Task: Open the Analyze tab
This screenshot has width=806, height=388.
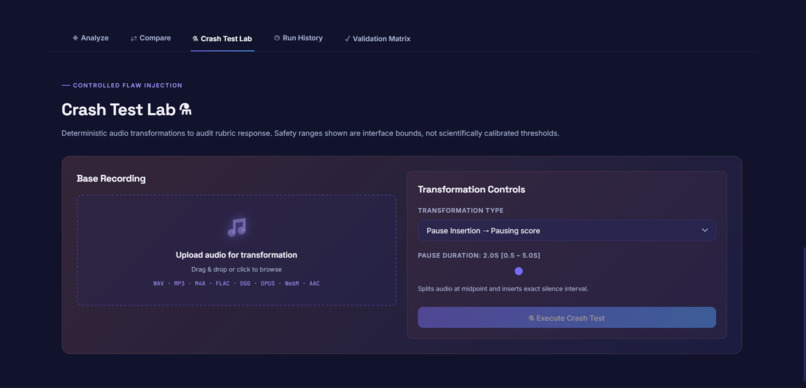Action: pyautogui.click(x=90, y=38)
